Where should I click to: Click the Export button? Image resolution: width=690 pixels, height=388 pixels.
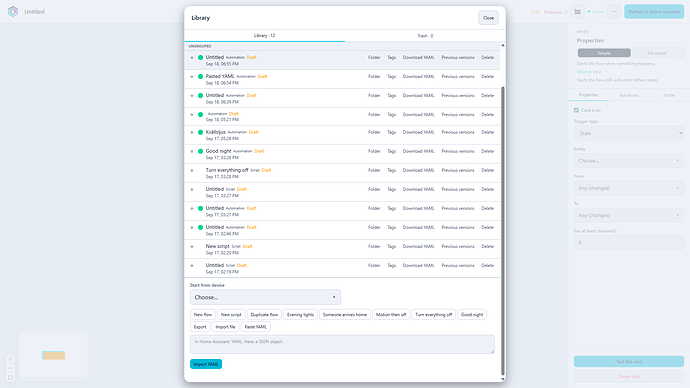click(x=200, y=327)
